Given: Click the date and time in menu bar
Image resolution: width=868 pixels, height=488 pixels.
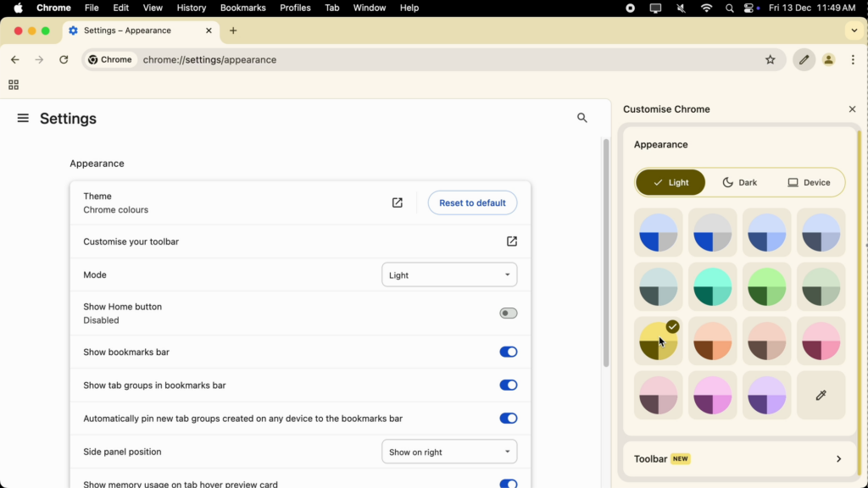Looking at the screenshot, I should point(811,8).
